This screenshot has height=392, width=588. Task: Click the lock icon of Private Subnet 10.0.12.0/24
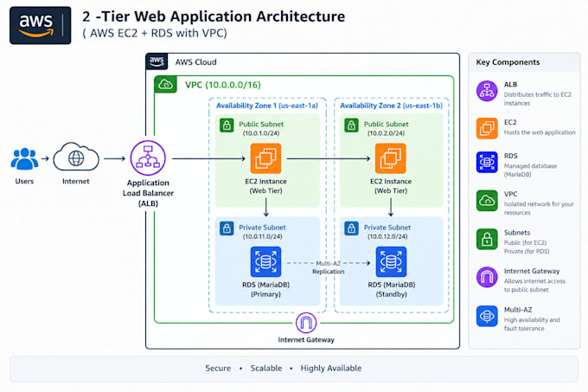[x=351, y=228]
